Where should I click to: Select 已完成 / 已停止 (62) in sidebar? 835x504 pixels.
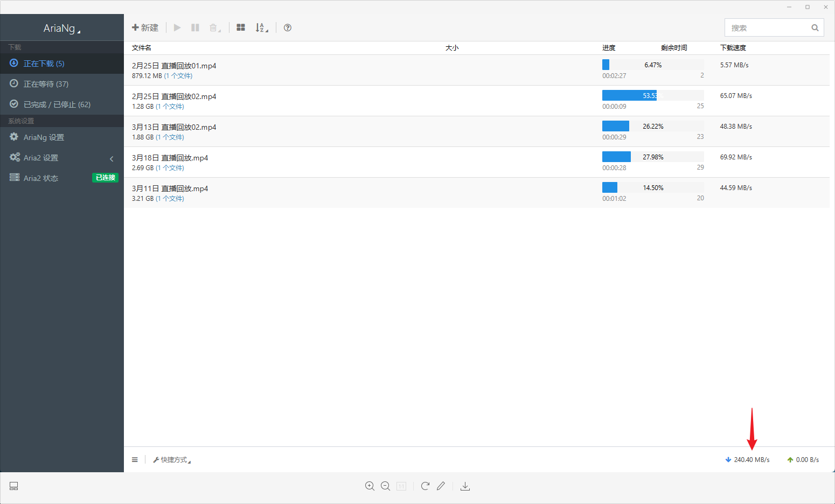point(57,104)
